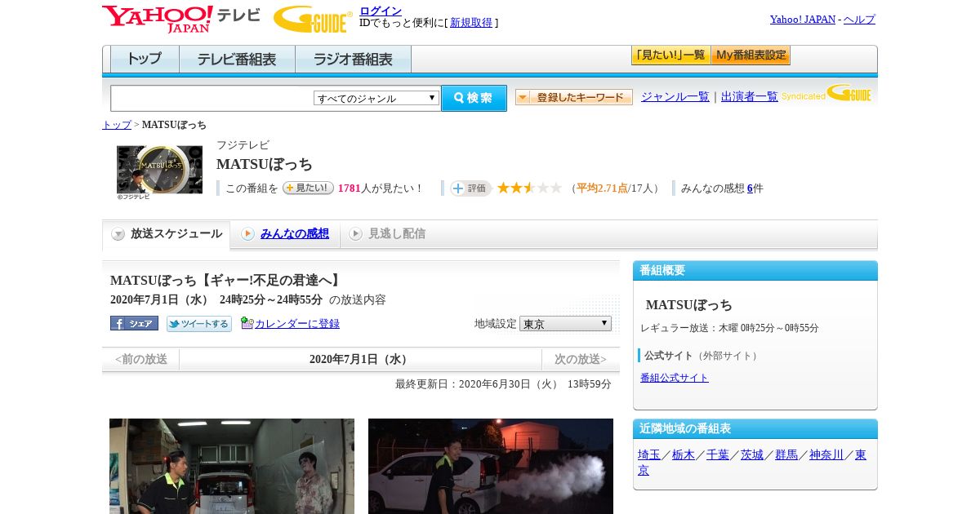Click the G-Guide logo in header
This screenshot has height=514, width=980.
coord(313,19)
